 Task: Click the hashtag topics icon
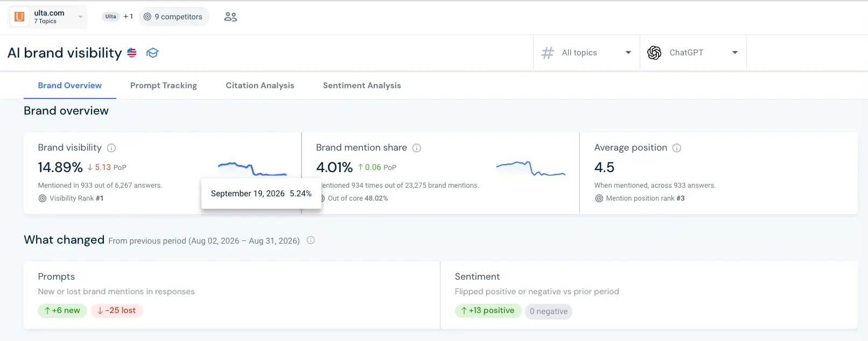coord(548,53)
